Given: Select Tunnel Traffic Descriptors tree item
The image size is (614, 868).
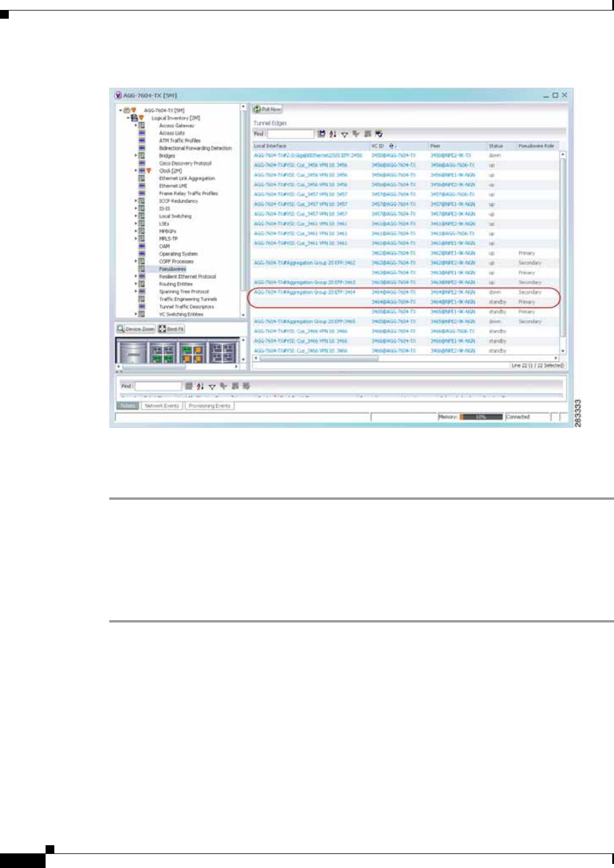Looking at the screenshot, I should [x=186, y=307].
